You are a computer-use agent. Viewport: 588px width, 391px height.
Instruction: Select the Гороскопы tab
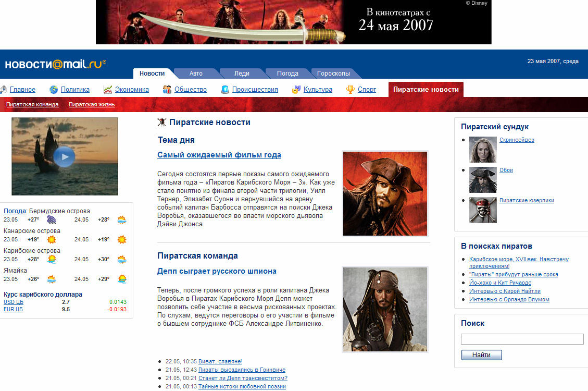[x=333, y=74]
